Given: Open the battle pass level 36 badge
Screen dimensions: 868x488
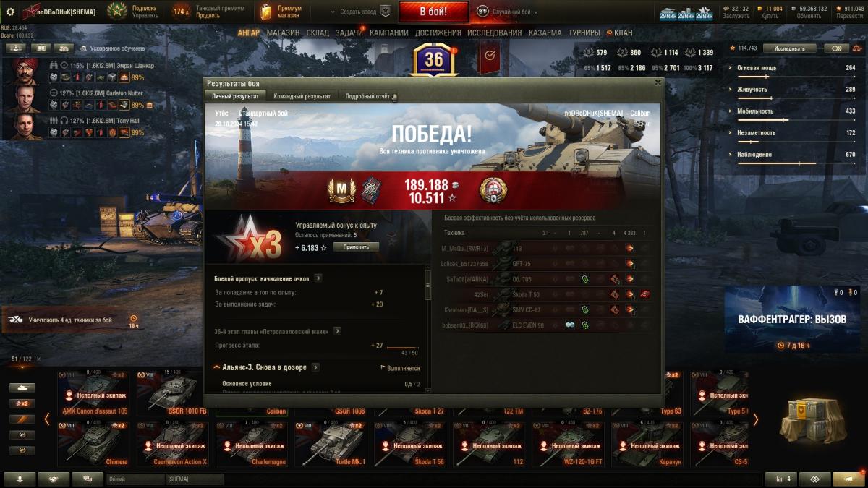Looking at the screenshot, I should [x=433, y=60].
